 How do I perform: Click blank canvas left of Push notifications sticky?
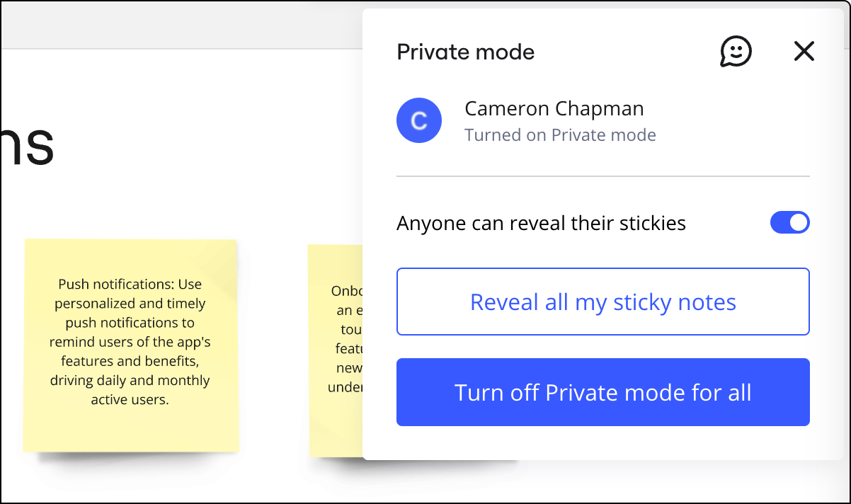(11, 347)
